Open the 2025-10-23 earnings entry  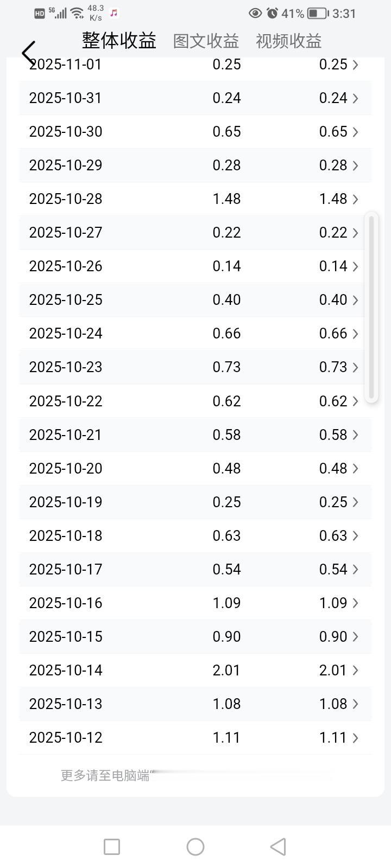pyautogui.click(x=195, y=367)
